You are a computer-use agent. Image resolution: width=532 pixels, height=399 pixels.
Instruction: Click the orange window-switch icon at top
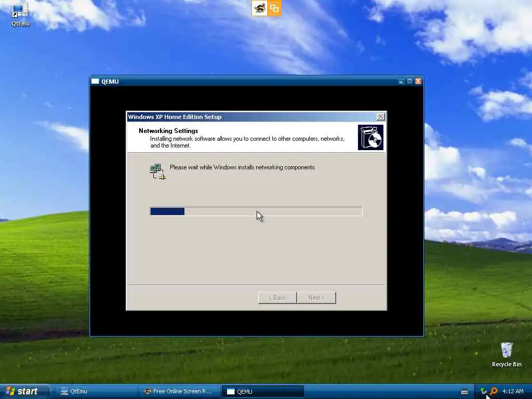(x=274, y=8)
